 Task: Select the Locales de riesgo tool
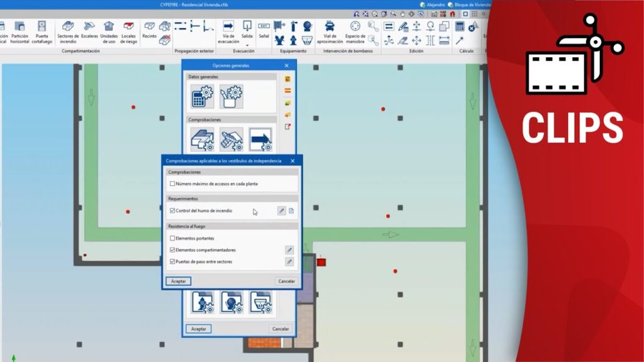tap(128, 31)
